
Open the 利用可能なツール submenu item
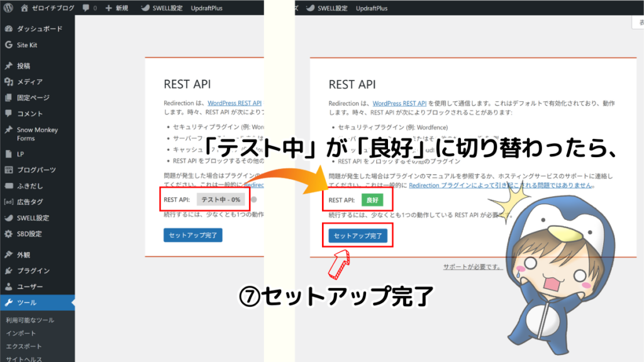(30, 320)
